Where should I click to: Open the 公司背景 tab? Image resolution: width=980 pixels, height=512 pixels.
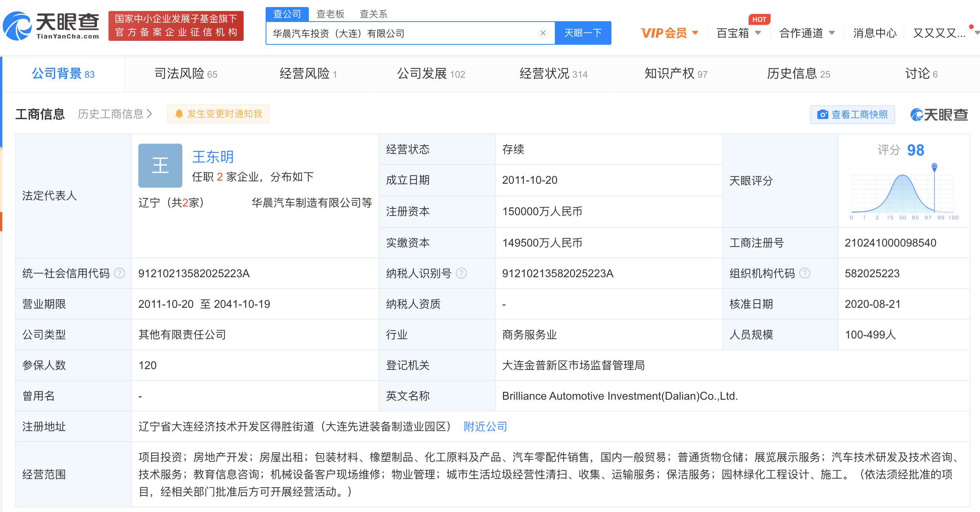(63, 74)
